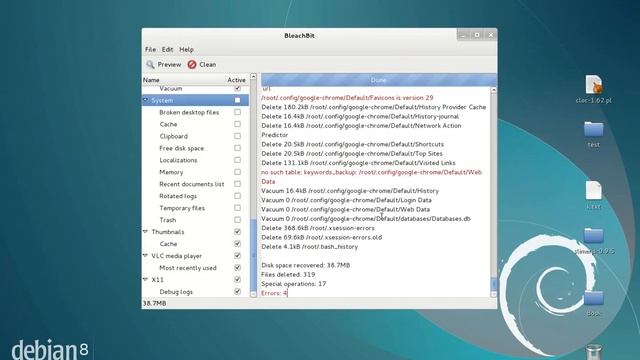Enable the Trash checkbox

[x=237, y=220]
